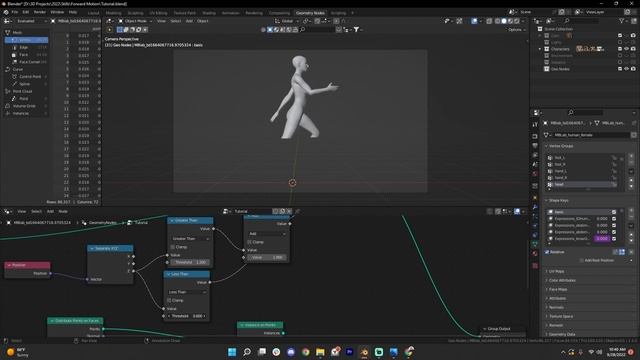This screenshot has height=360, width=640.
Task: Click the Position node header
Action: (x=27, y=265)
